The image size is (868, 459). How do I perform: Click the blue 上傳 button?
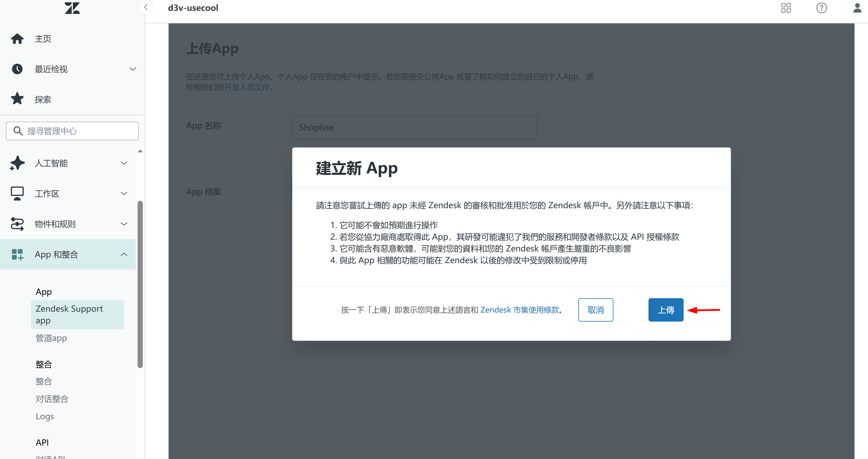666,310
